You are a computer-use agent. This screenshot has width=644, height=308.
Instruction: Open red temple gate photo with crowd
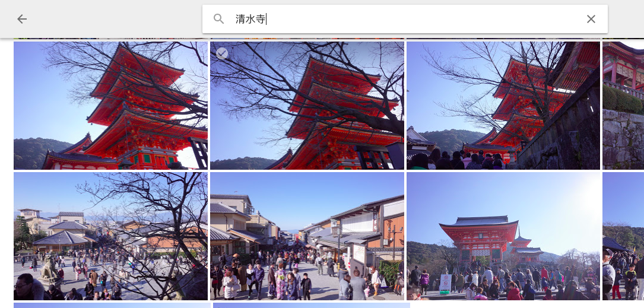[x=503, y=236]
